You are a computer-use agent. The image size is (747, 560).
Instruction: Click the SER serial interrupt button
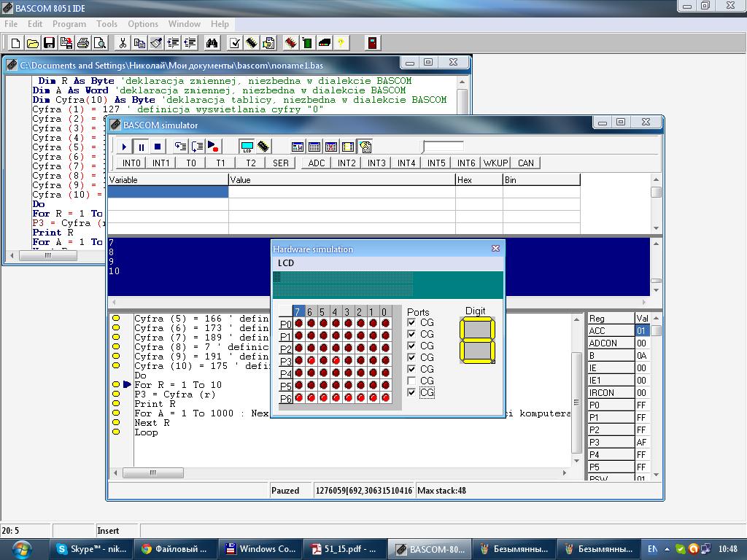281,163
